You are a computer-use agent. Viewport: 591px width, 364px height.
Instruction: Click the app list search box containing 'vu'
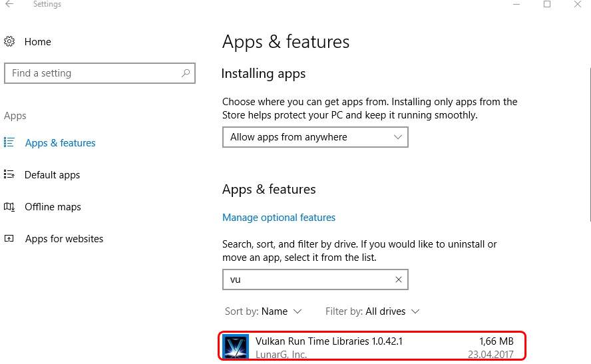pos(306,280)
